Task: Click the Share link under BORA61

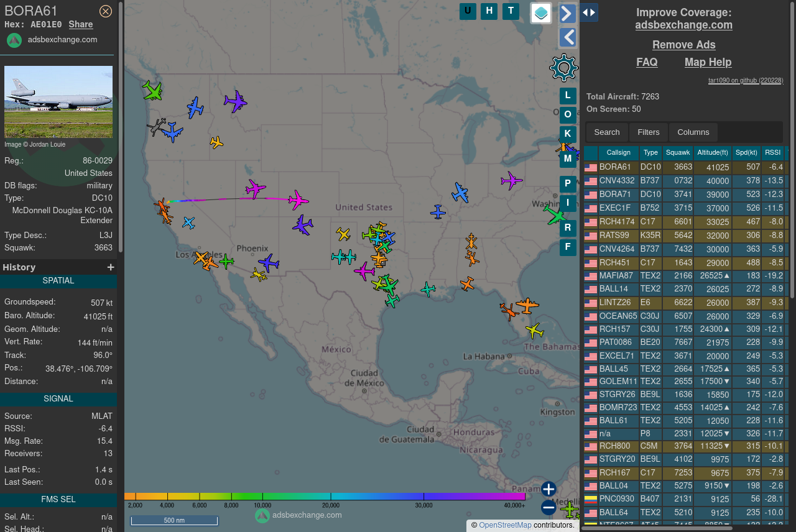Action: pos(81,25)
